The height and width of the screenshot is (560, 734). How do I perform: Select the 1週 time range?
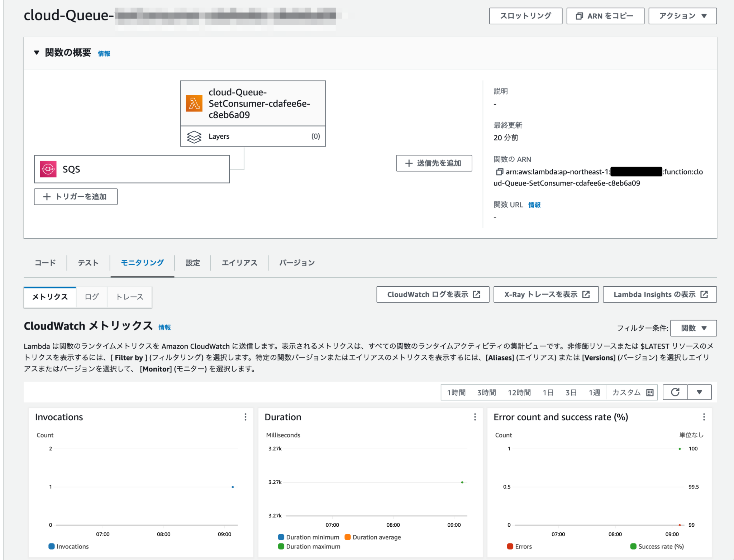594,392
